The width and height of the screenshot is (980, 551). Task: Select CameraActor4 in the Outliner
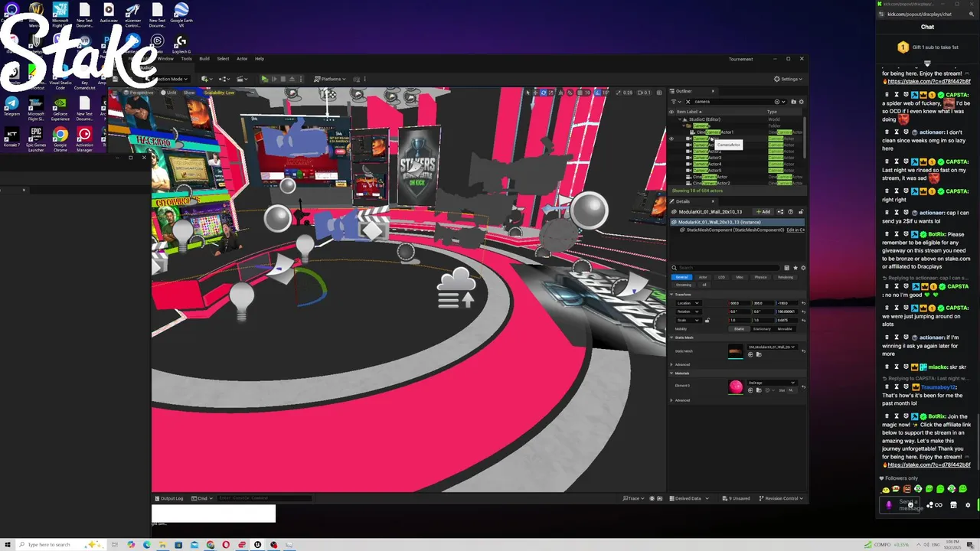coord(707,164)
